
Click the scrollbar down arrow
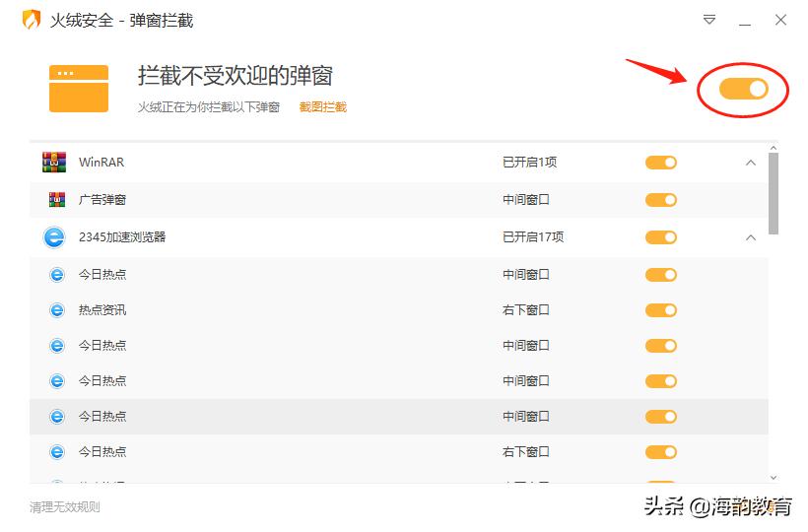tap(773, 478)
